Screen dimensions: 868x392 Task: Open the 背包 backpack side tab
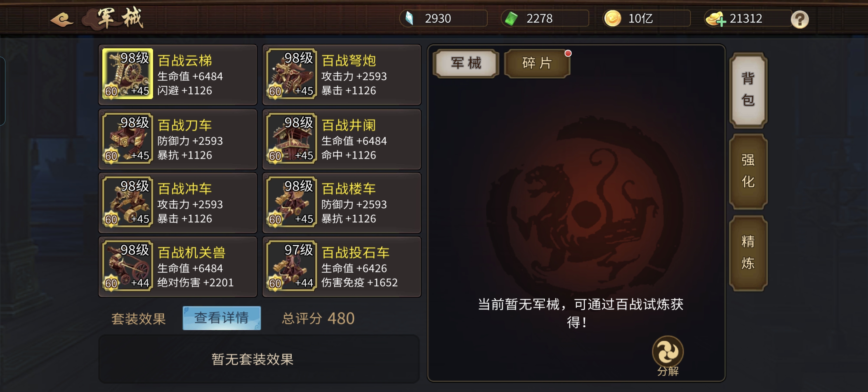click(748, 90)
